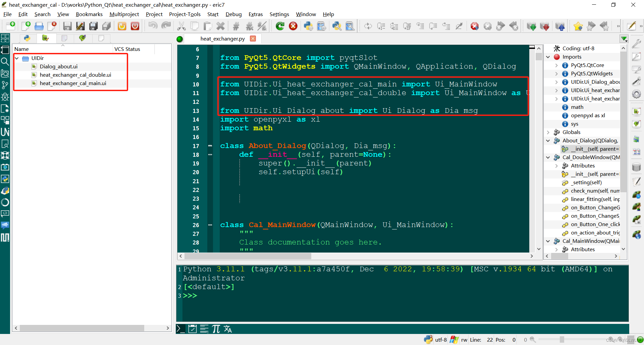Collapse the UIDir folder in project tree
The width and height of the screenshot is (644, 345).
(x=17, y=58)
